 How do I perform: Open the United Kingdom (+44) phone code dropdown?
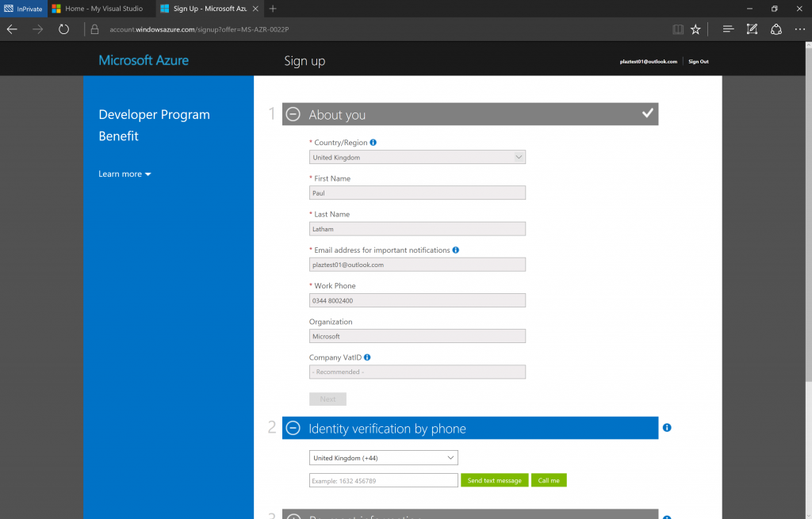(x=384, y=458)
